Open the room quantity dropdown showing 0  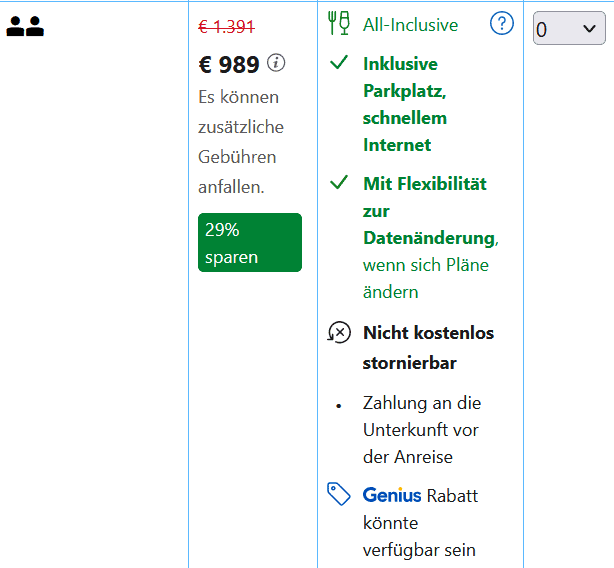(x=569, y=29)
